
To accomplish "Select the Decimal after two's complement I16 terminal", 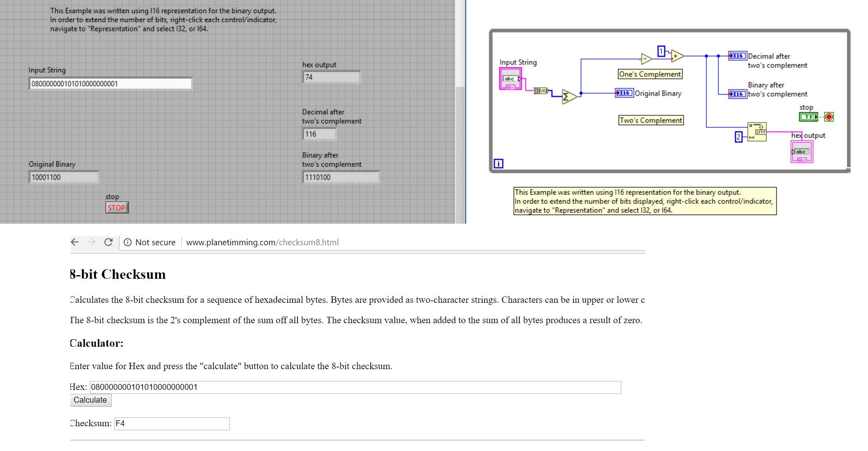I will [737, 56].
